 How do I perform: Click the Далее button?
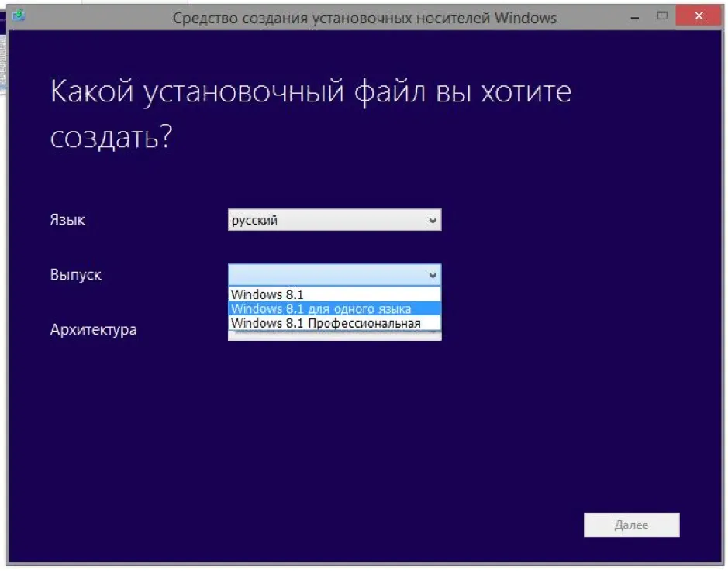(631, 525)
